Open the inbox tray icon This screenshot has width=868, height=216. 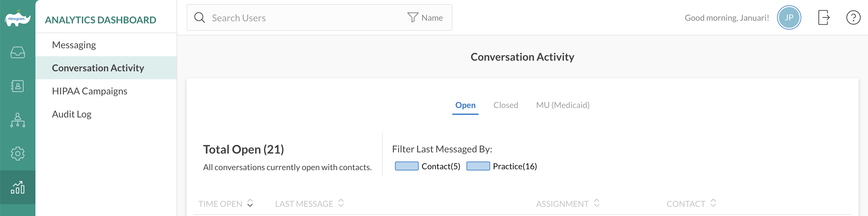(17, 52)
